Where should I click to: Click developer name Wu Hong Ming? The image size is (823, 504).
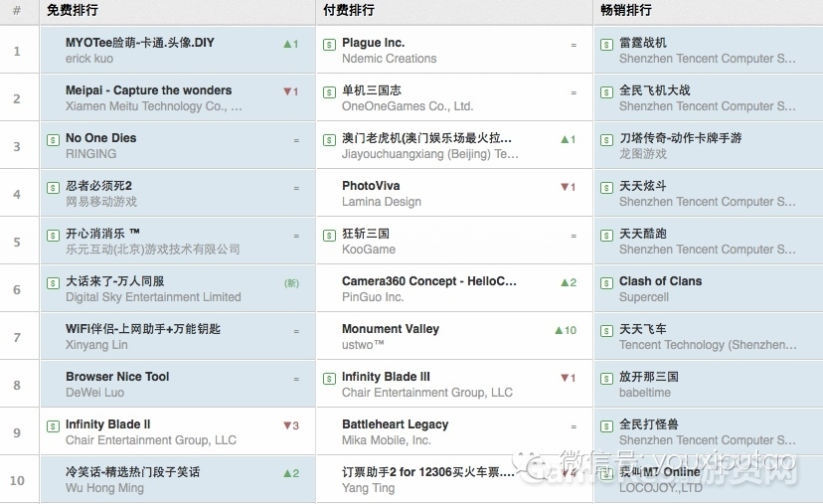(104, 488)
